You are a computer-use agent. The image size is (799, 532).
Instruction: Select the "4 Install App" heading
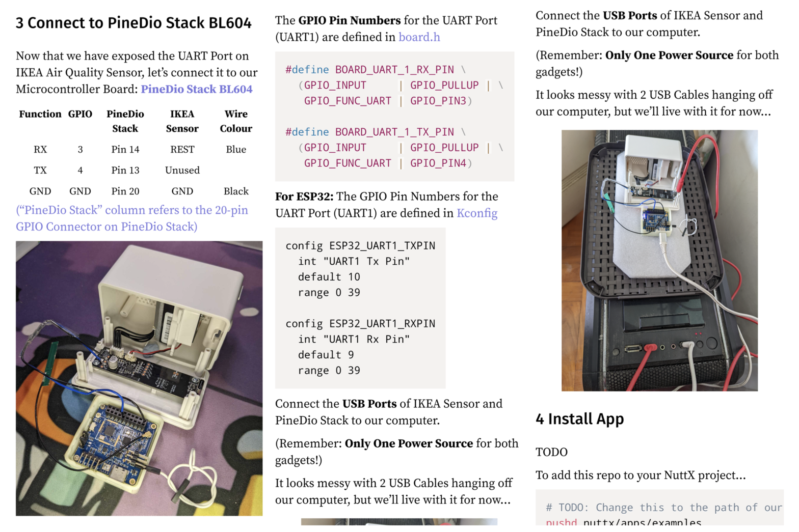579,419
